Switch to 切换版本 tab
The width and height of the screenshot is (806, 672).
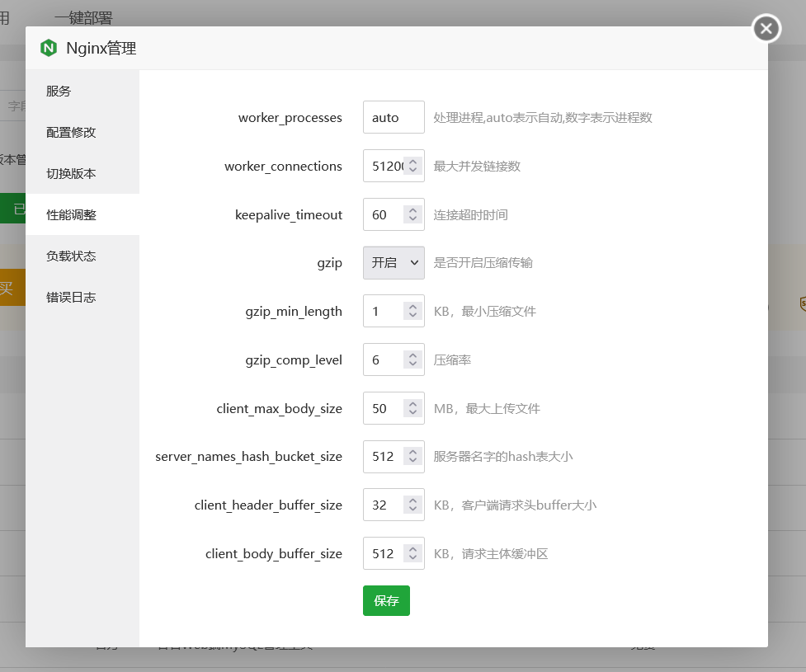tap(82, 173)
